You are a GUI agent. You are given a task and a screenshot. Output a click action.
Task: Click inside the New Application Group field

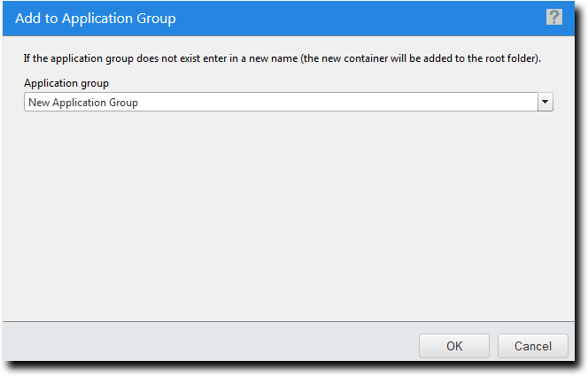pos(281,102)
